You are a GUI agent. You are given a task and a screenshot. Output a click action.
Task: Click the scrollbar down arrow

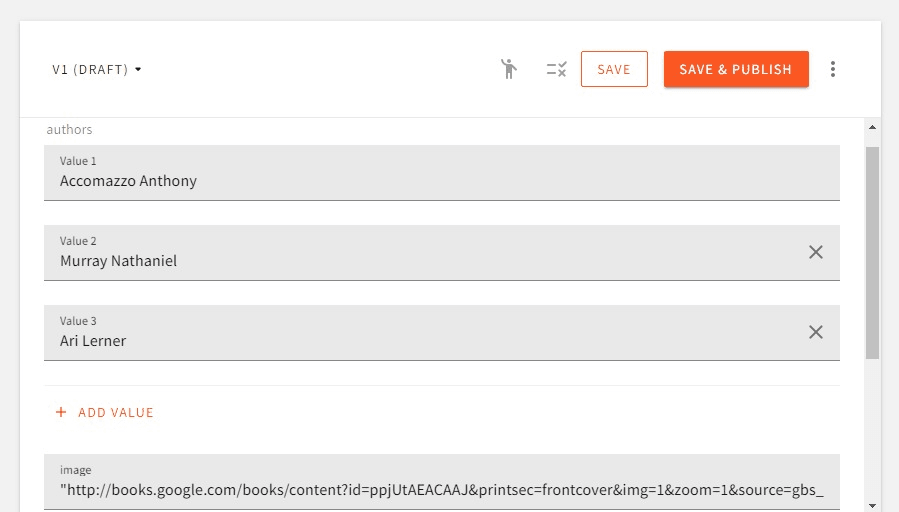872,505
